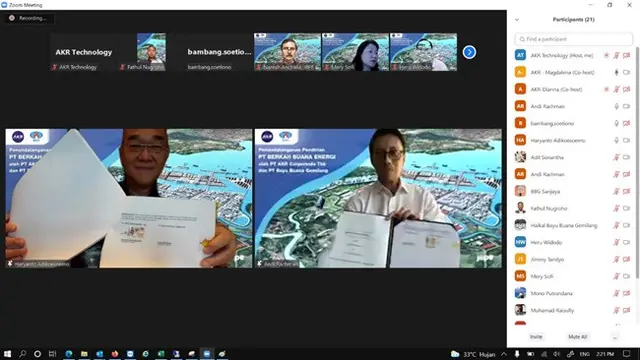Collapse the Participants panel chevron

pyautogui.click(x=517, y=20)
